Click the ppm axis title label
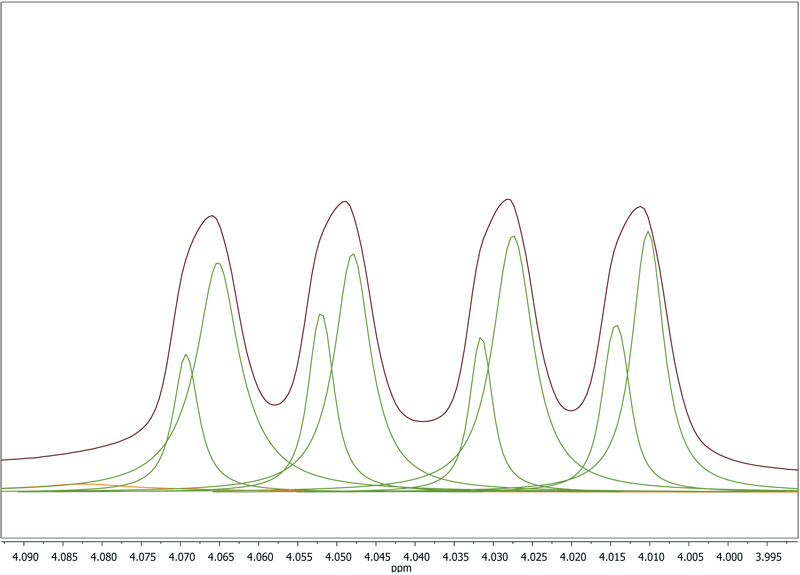 click(x=401, y=567)
